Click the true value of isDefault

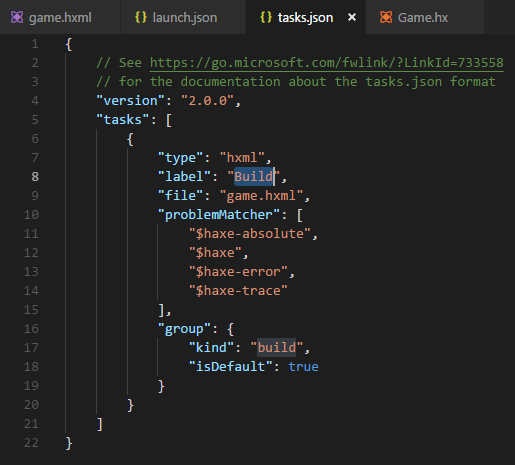tap(303, 367)
